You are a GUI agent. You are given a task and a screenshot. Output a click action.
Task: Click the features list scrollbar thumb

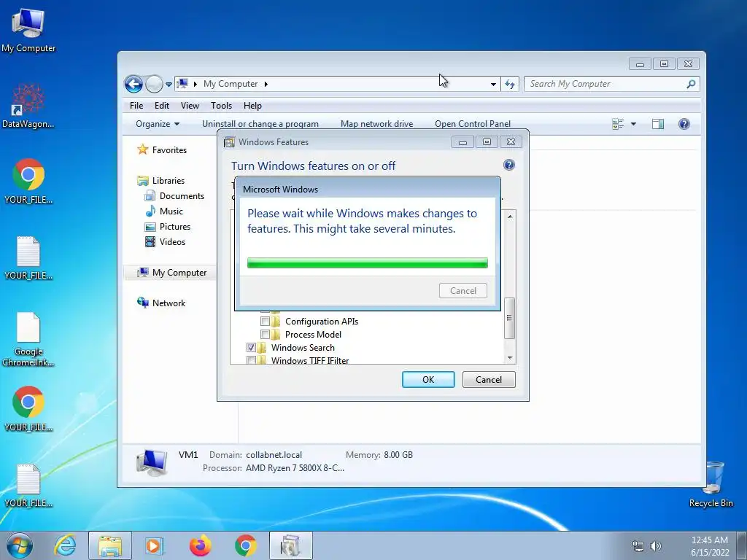pos(510,318)
